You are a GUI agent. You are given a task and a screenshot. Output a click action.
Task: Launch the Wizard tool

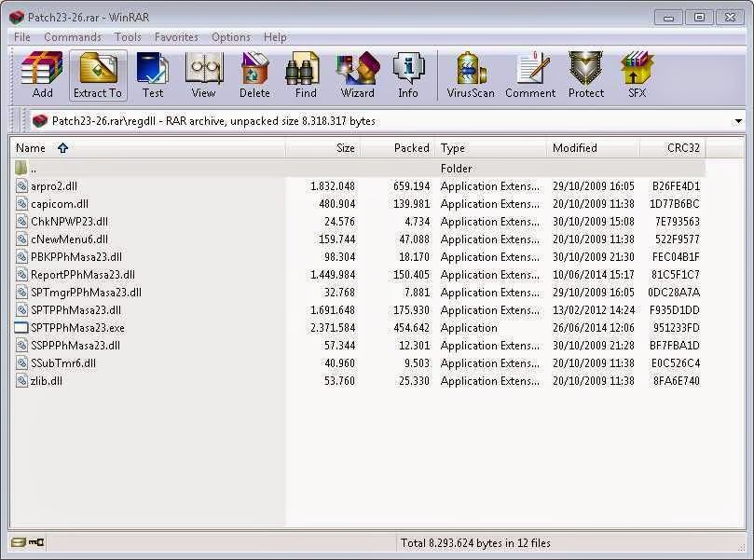coord(358,75)
